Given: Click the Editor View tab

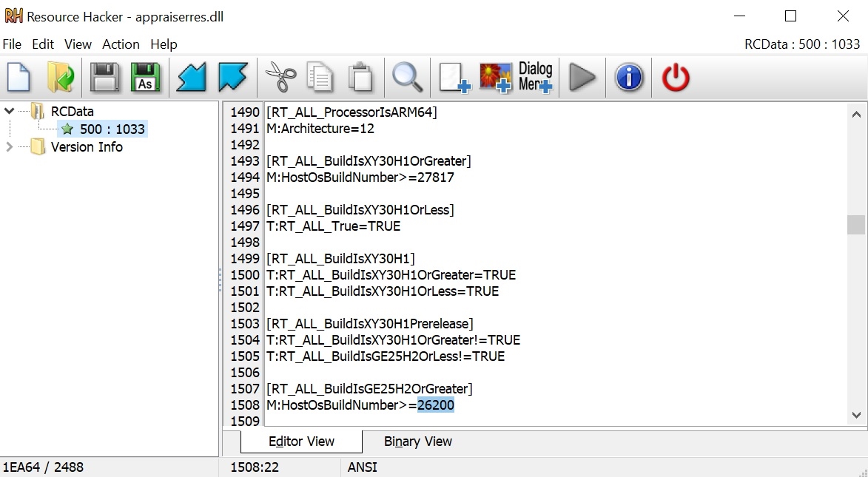Looking at the screenshot, I should (302, 442).
